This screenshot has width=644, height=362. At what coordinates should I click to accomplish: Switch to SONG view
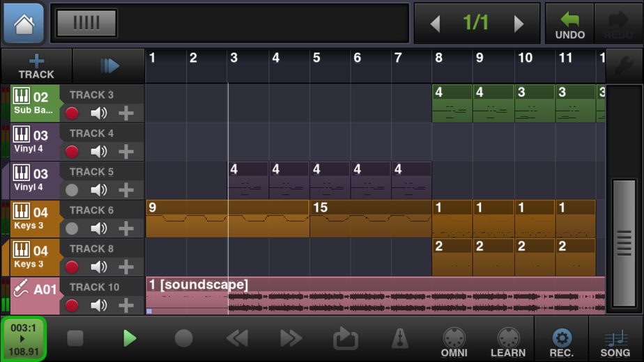click(x=615, y=342)
